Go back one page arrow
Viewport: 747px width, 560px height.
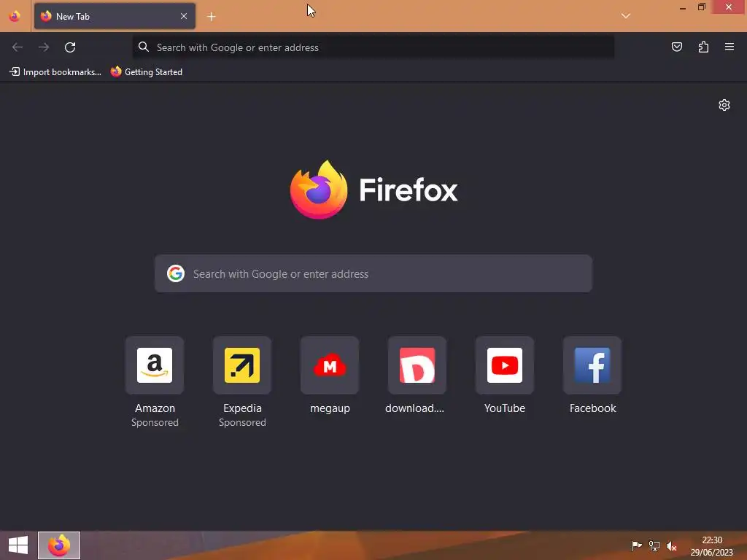[18, 47]
